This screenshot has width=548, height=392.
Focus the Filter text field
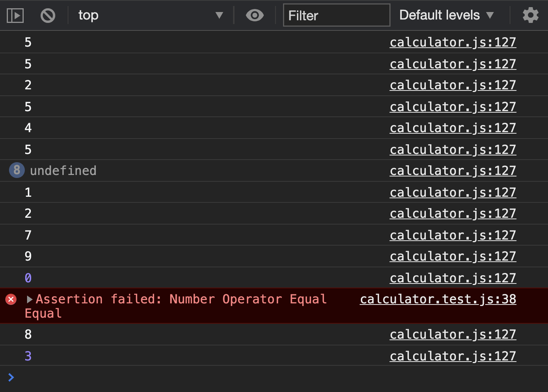coord(336,15)
